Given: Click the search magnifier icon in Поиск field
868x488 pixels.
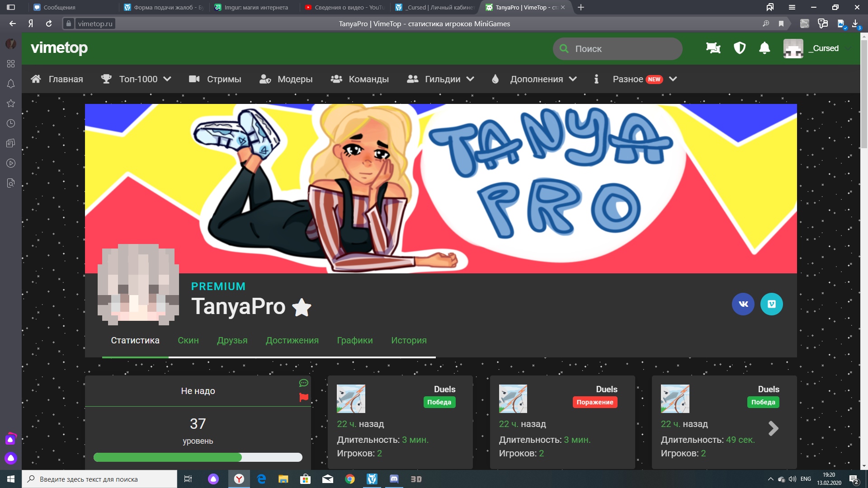Looking at the screenshot, I should 564,48.
